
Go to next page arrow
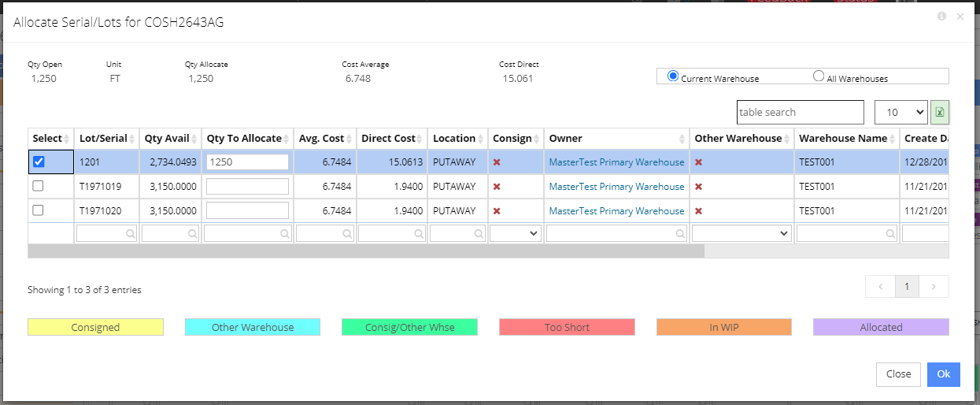pos(934,287)
